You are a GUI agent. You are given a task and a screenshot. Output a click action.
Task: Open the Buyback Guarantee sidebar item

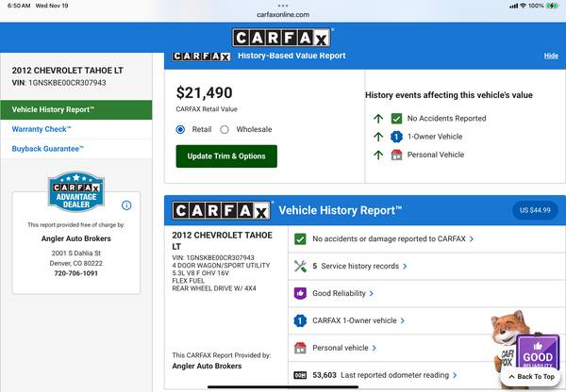coord(48,149)
